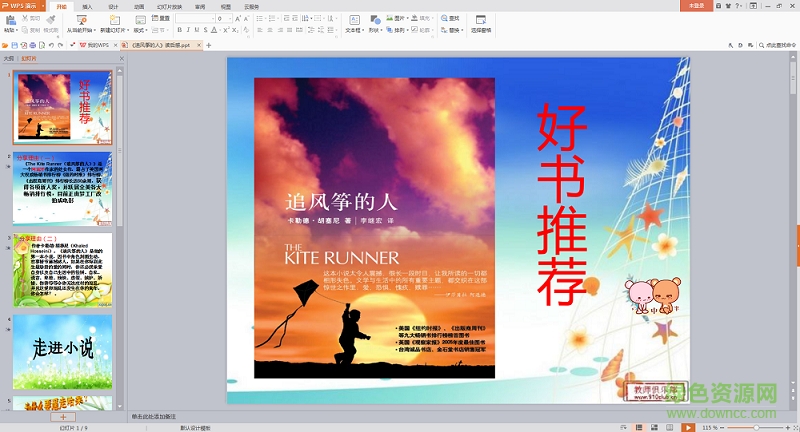Add a new document tab with plus

pos(209,45)
